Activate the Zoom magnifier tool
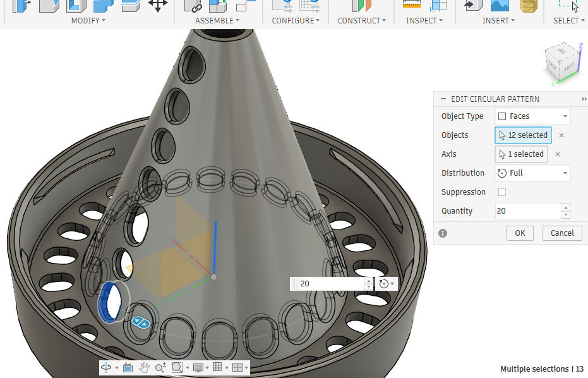The image size is (588, 378). click(160, 367)
